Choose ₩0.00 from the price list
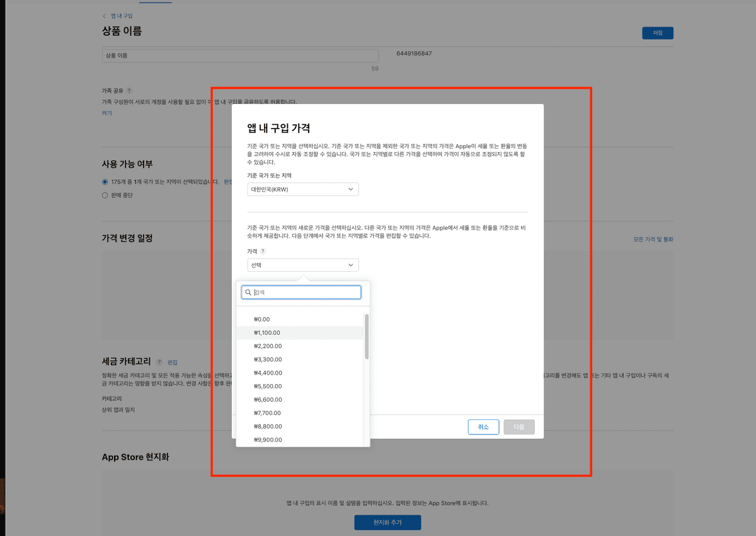756x536 pixels. click(262, 319)
